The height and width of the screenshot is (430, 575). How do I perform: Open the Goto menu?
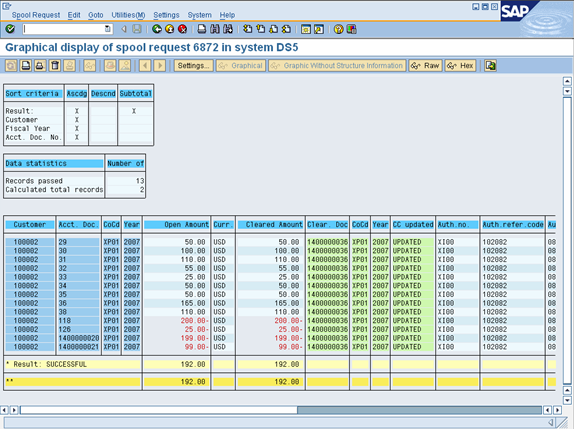[96, 15]
